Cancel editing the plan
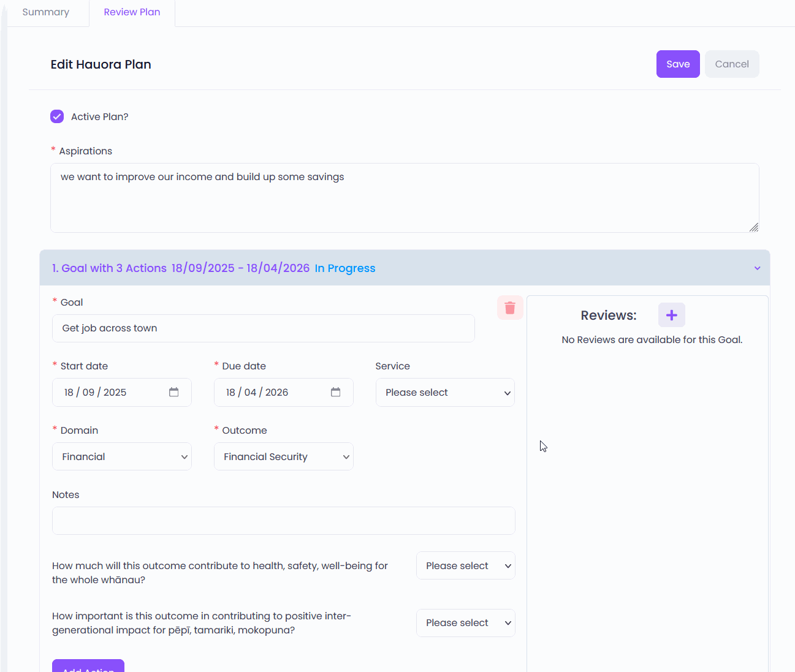The height and width of the screenshot is (672, 795). (732, 64)
